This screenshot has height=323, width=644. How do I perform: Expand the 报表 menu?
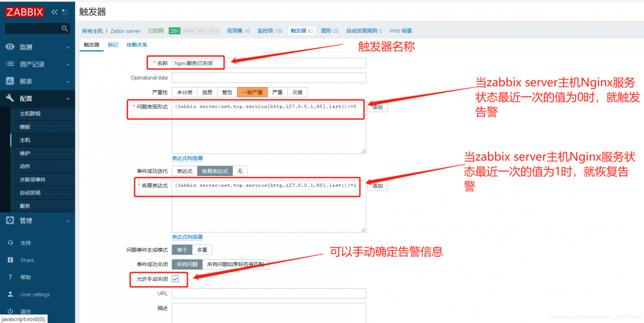tap(37, 81)
